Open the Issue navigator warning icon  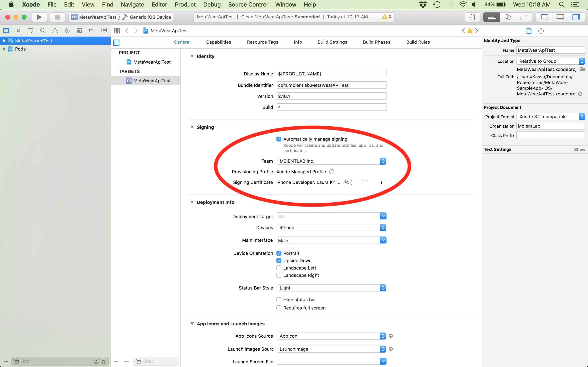coord(55,31)
